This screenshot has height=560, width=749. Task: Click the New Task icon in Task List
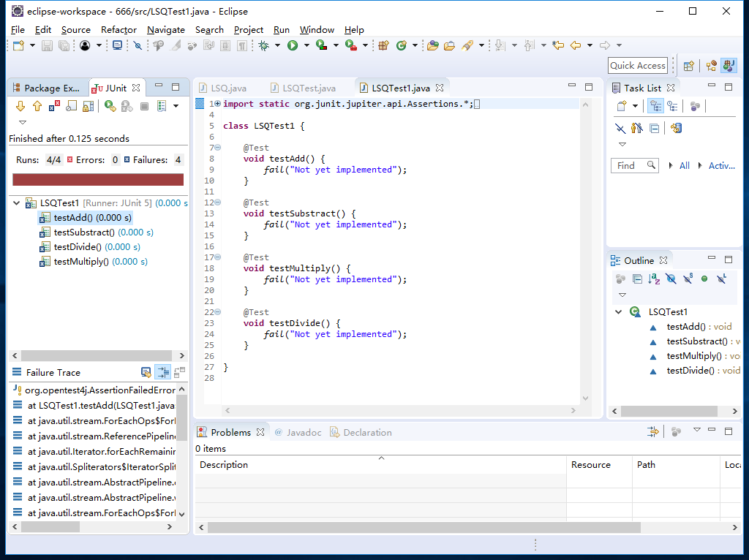point(622,106)
